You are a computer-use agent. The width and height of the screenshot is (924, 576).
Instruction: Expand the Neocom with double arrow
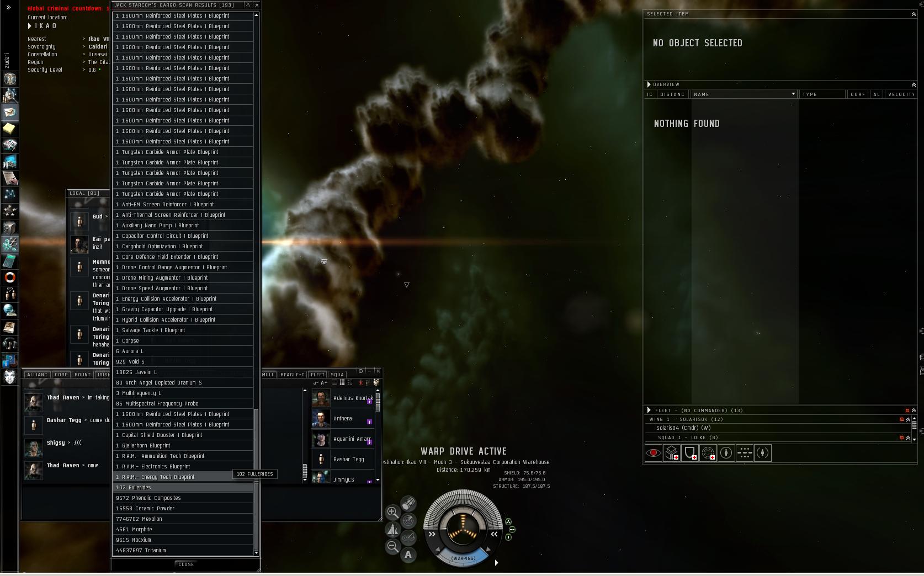[8, 7]
